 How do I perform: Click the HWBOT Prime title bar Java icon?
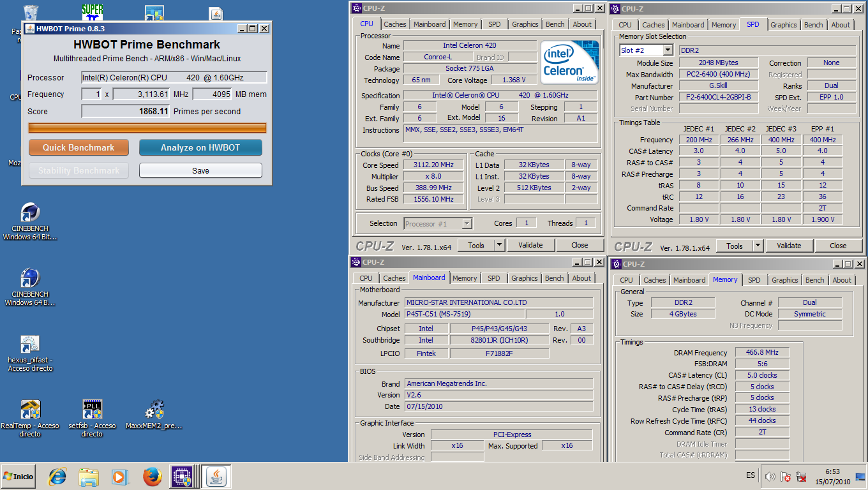tap(29, 29)
